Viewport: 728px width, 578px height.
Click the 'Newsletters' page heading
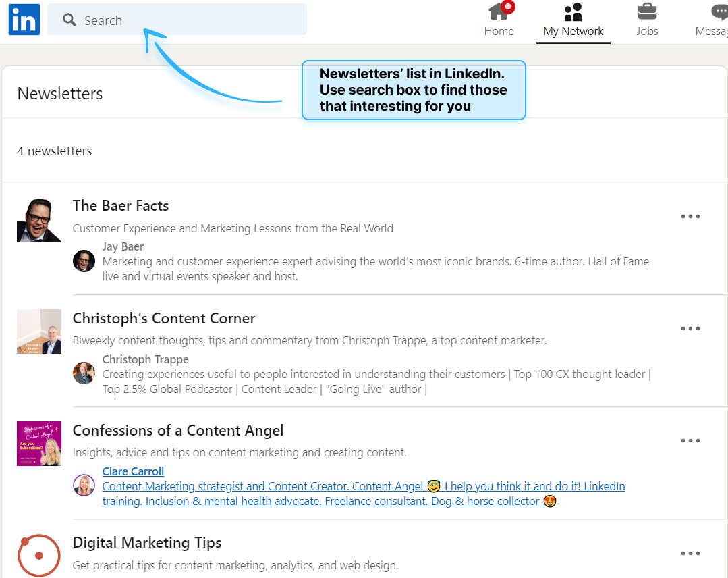click(x=60, y=93)
